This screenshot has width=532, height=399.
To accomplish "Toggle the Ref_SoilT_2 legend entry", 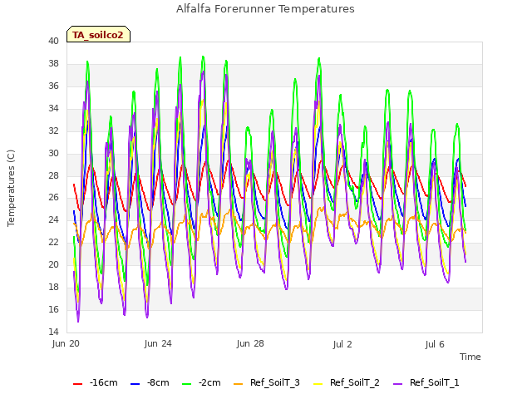I will coord(347,382).
